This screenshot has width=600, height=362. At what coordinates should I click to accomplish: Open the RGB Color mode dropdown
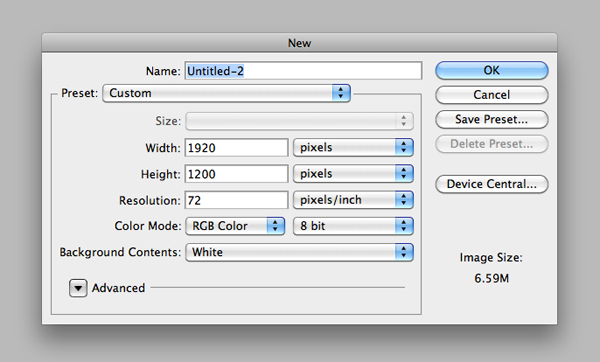[235, 226]
